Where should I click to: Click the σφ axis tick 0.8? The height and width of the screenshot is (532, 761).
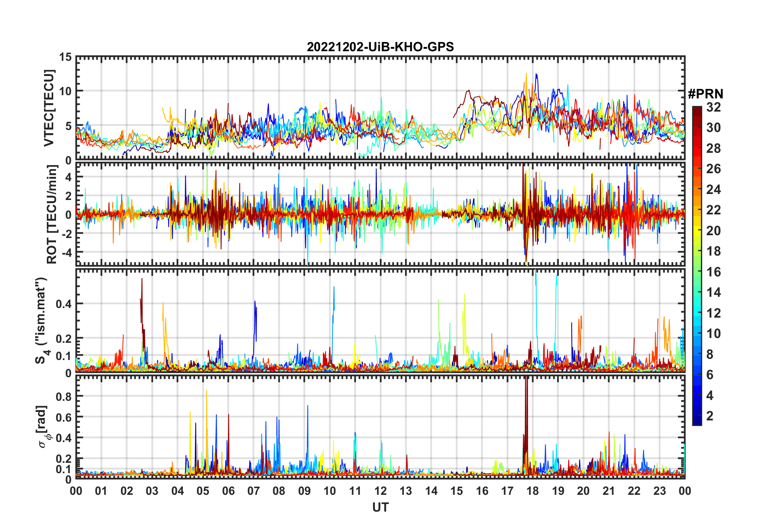64,396
